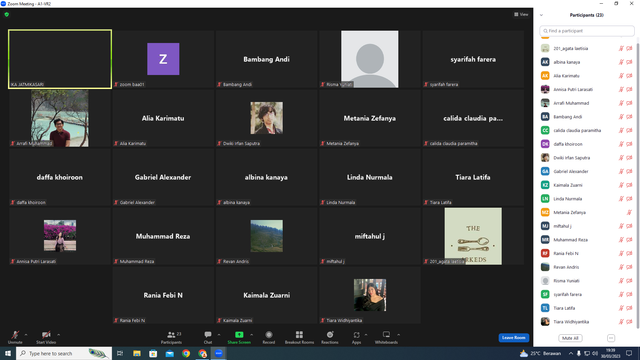Select Dwiki Irfan Saputra in participants list
Viewport: 640px width, 360px height.
click(x=587, y=158)
